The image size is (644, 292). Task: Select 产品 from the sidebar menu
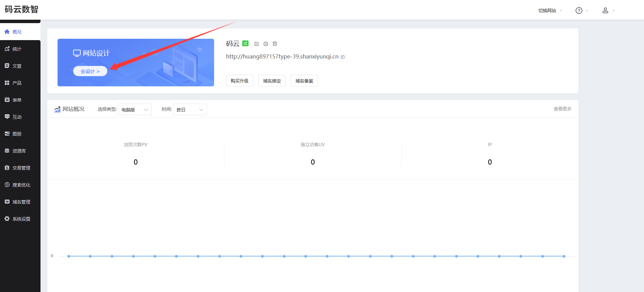coord(17,83)
